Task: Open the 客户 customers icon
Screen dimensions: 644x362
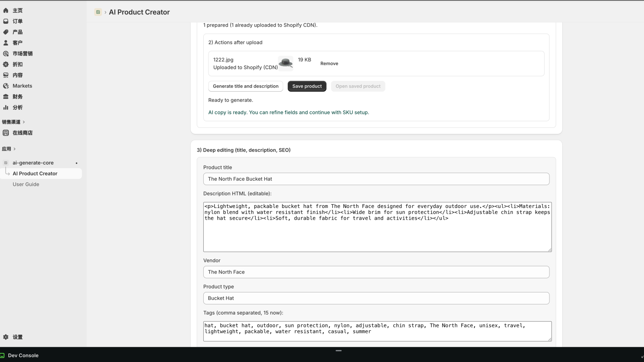Action: pyautogui.click(x=6, y=43)
